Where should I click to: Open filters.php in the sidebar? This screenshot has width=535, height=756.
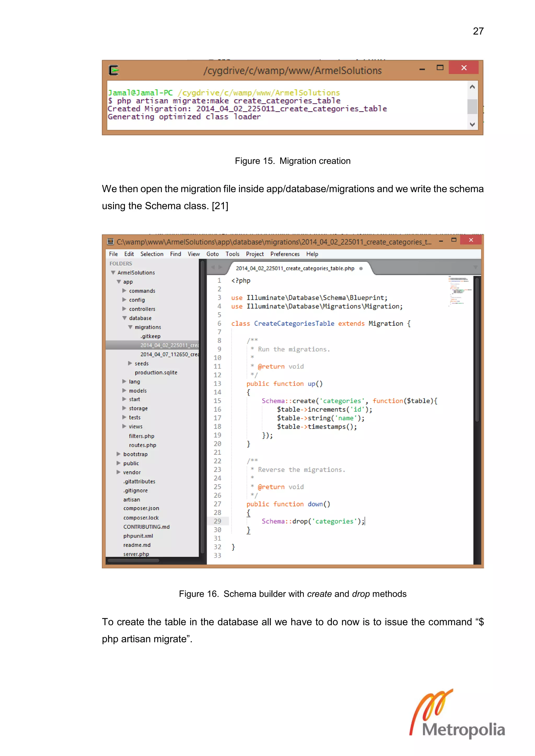[142, 436]
